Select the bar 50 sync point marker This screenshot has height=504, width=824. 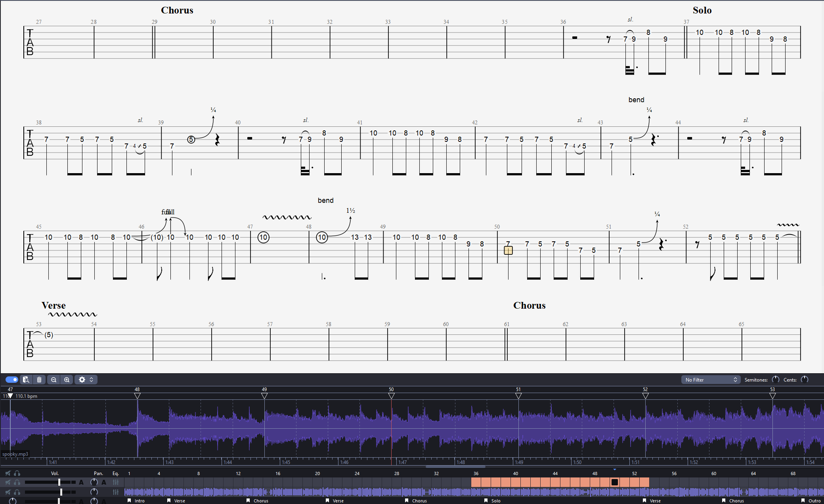tap(391, 396)
